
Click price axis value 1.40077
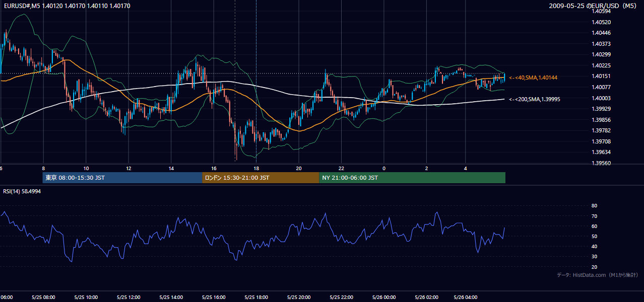601,87
